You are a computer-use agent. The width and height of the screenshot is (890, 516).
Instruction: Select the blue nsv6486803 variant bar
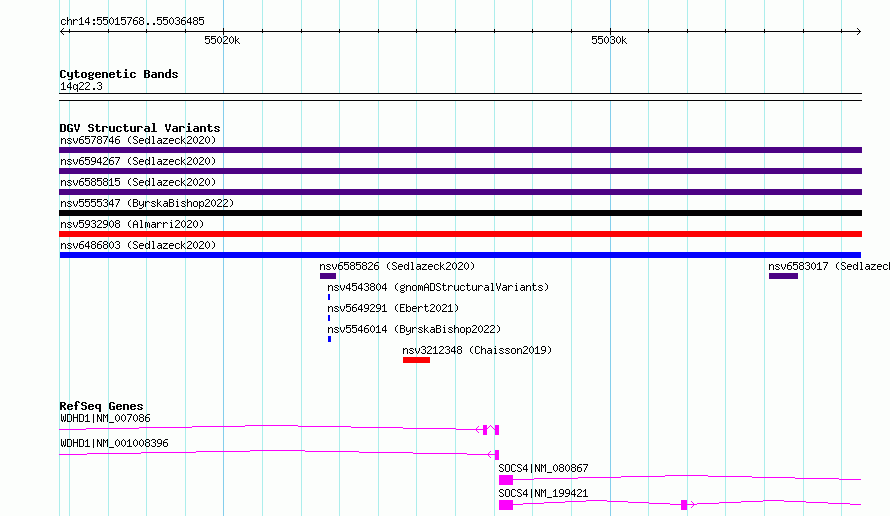coord(460,255)
